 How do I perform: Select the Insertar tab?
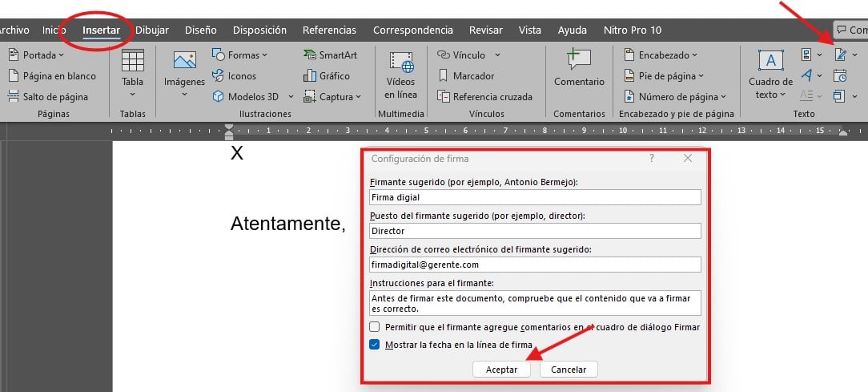point(102,30)
